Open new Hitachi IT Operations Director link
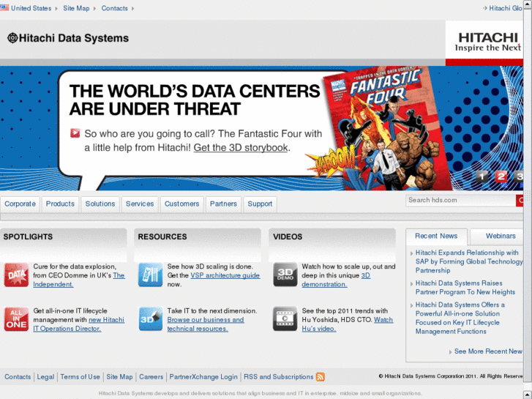 click(x=79, y=324)
